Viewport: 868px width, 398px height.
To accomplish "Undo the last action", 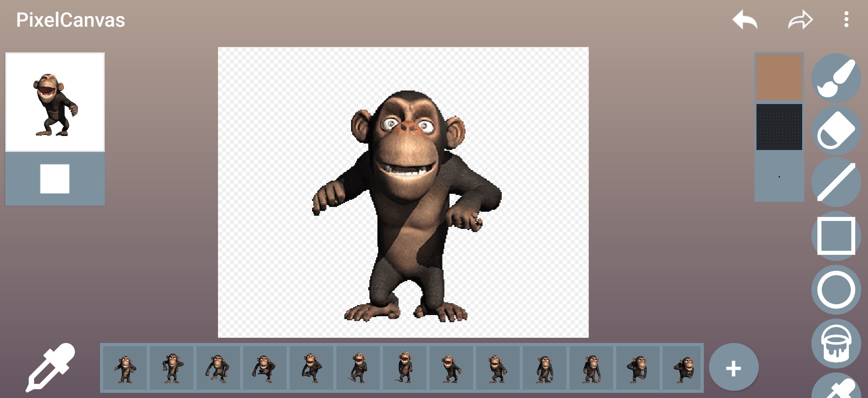I will tap(744, 20).
